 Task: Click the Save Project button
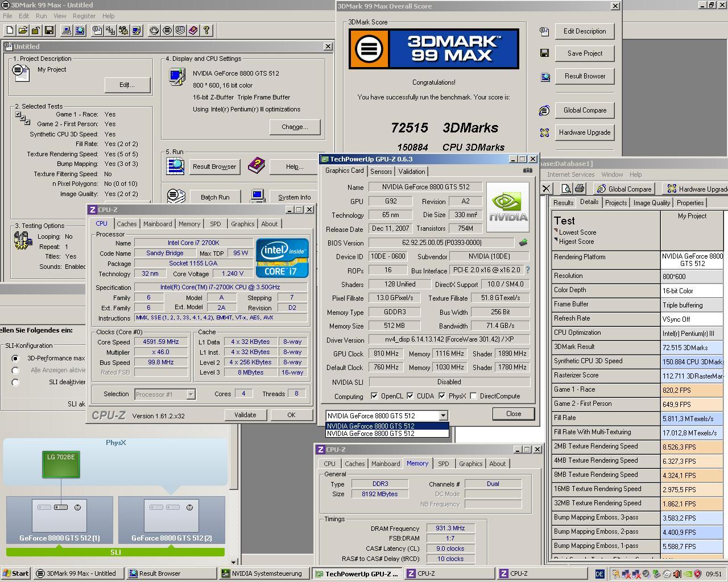[585, 53]
